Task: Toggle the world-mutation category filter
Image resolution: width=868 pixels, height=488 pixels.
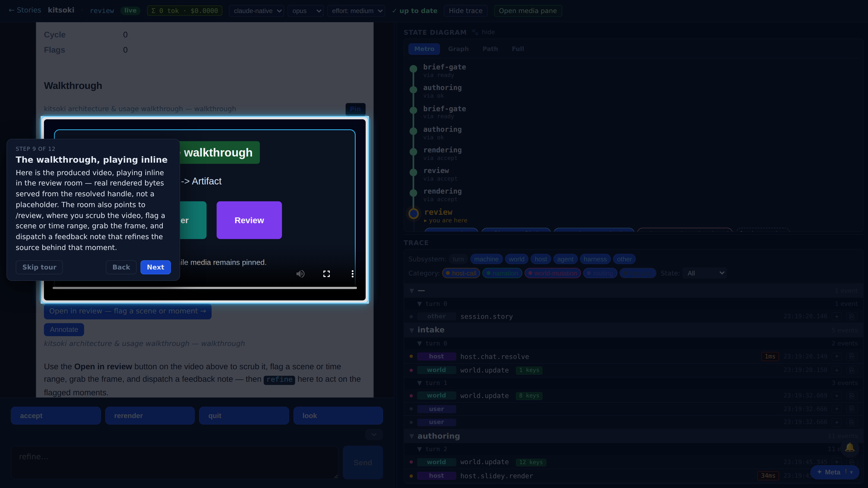Action: [x=552, y=273]
